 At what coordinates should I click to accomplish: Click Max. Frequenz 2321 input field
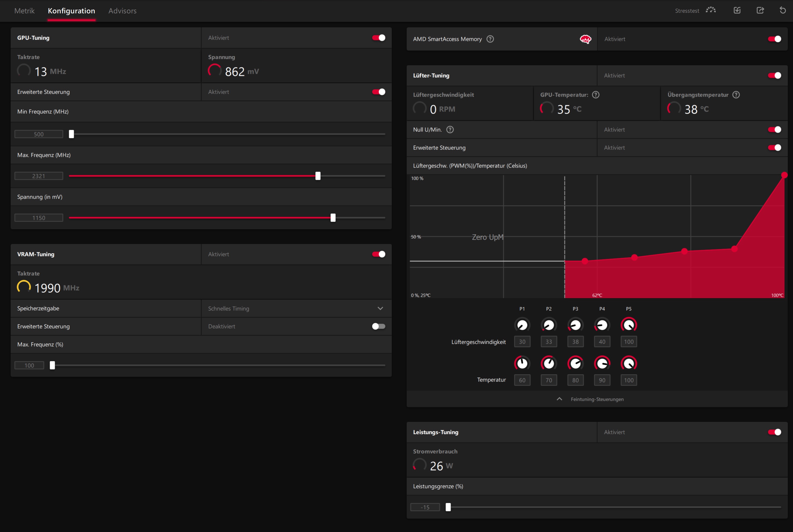coord(39,176)
